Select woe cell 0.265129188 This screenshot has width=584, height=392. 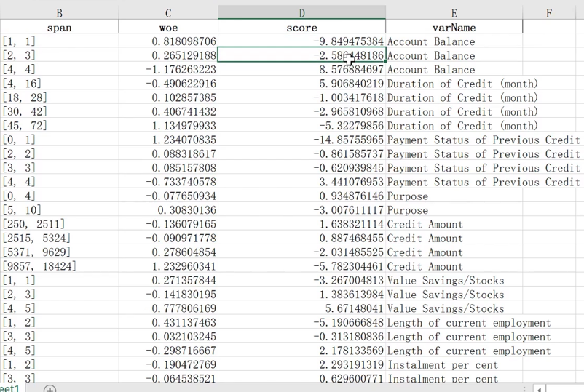168,55
